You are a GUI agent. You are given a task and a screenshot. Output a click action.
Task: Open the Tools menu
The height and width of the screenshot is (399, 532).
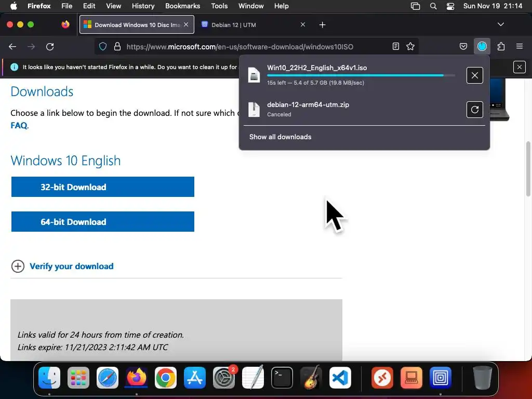tap(219, 6)
